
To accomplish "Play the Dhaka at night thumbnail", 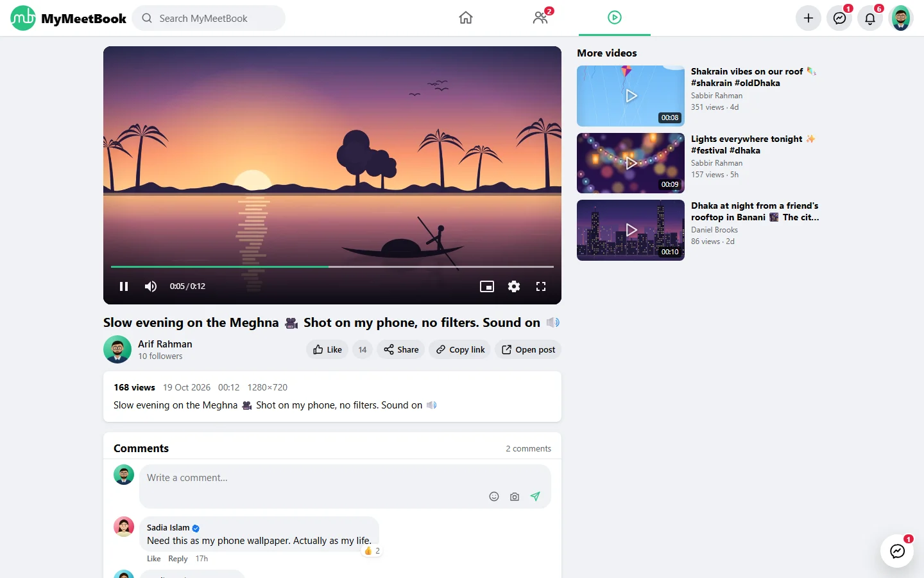I will pos(631,230).
